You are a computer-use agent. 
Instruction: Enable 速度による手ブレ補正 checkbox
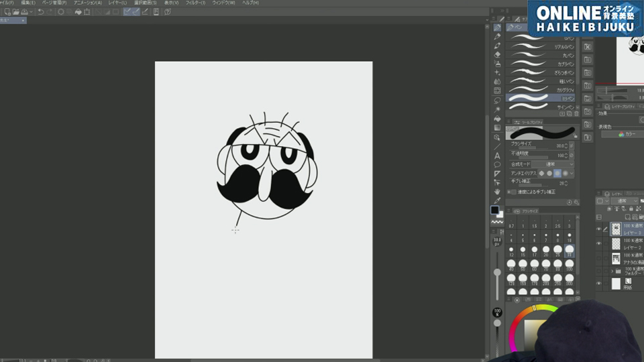pos(514,192)
